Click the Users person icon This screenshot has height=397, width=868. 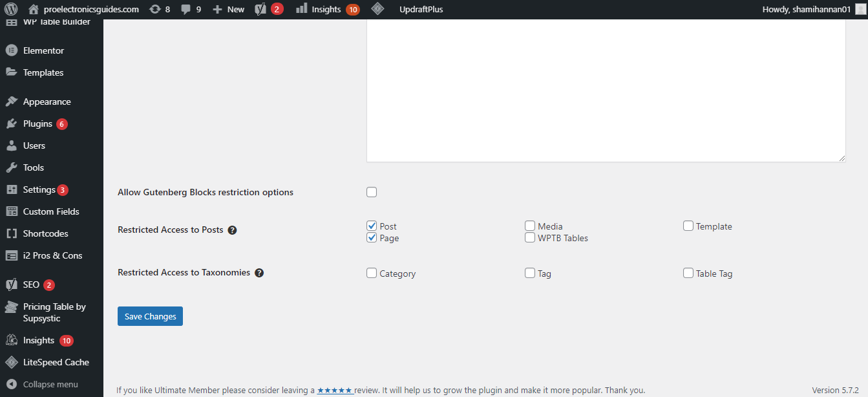tap(11, 145)
